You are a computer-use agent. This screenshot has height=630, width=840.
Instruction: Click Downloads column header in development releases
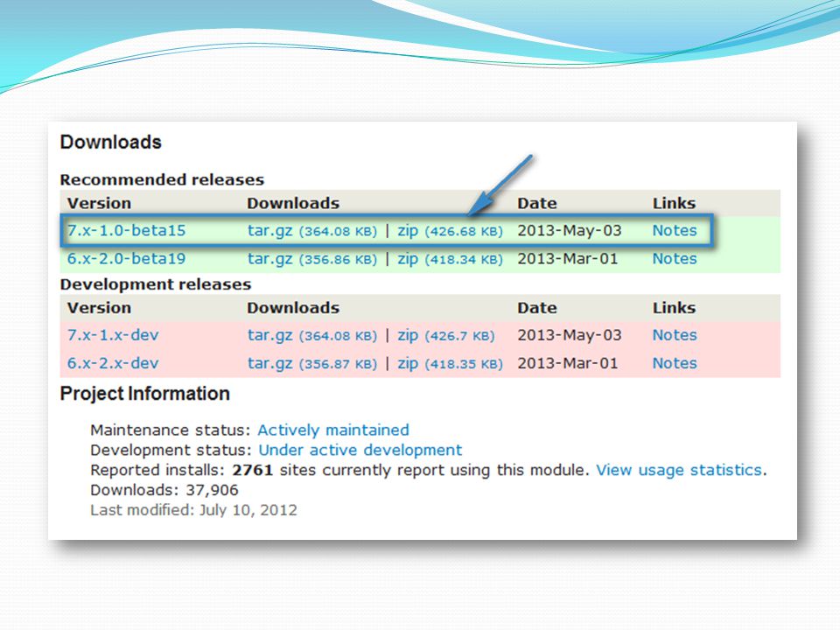[x=293, y=308]
